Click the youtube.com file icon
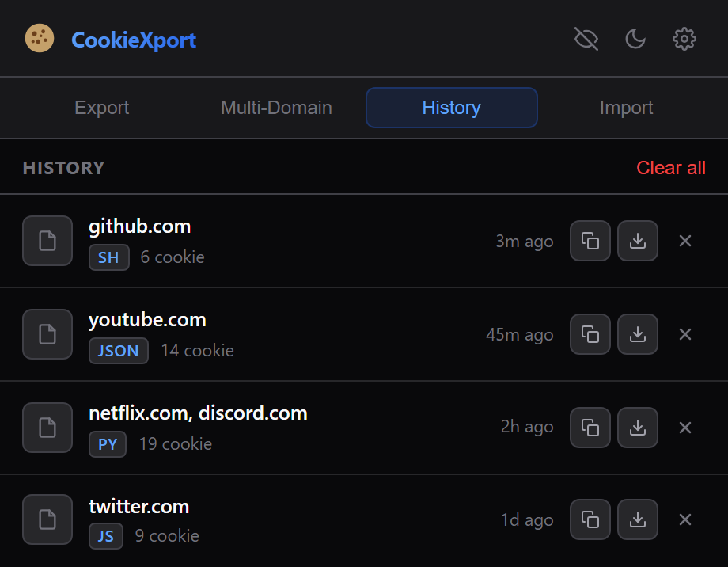Viewport: 728px width, 567px height. (47, 334)
